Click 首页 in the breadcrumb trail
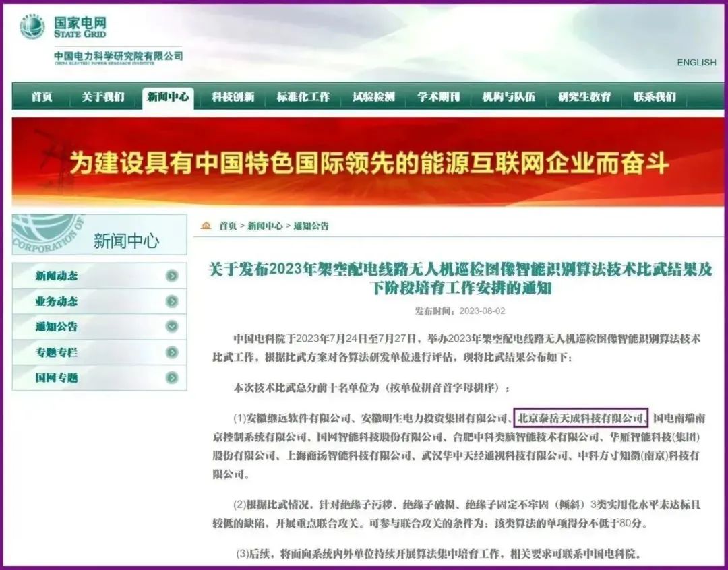The height and width of the screenshot is (570, 728). click(x=228, y=226)
